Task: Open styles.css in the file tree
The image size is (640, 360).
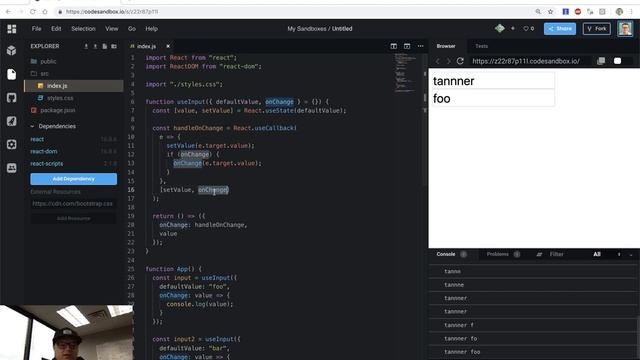Action: pyautogui.click(x=73, y=98)
